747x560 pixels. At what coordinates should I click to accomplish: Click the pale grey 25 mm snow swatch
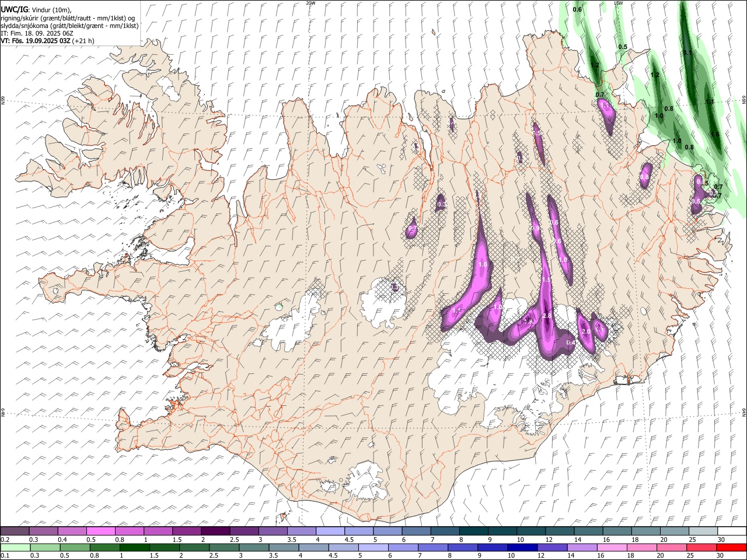point(704,531)
